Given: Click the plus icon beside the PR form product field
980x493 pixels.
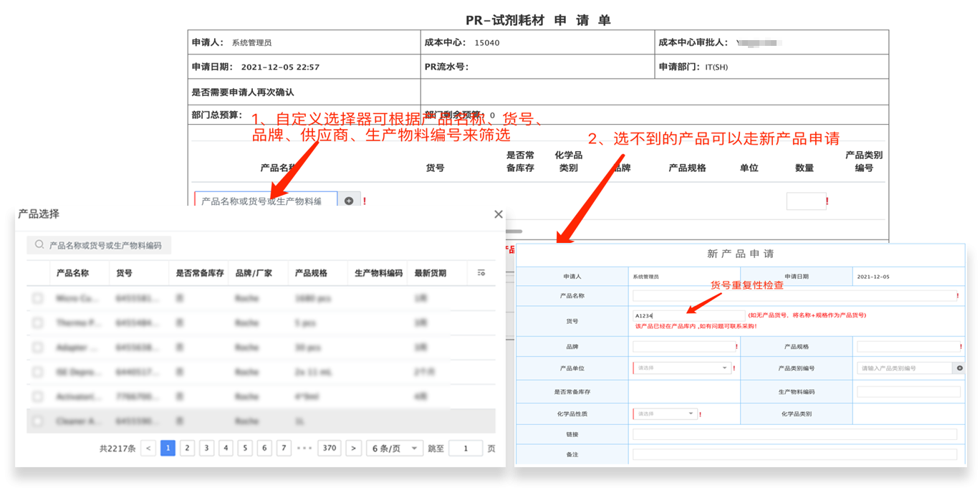Looking at the screenshot, I should (x=349, y=201).
